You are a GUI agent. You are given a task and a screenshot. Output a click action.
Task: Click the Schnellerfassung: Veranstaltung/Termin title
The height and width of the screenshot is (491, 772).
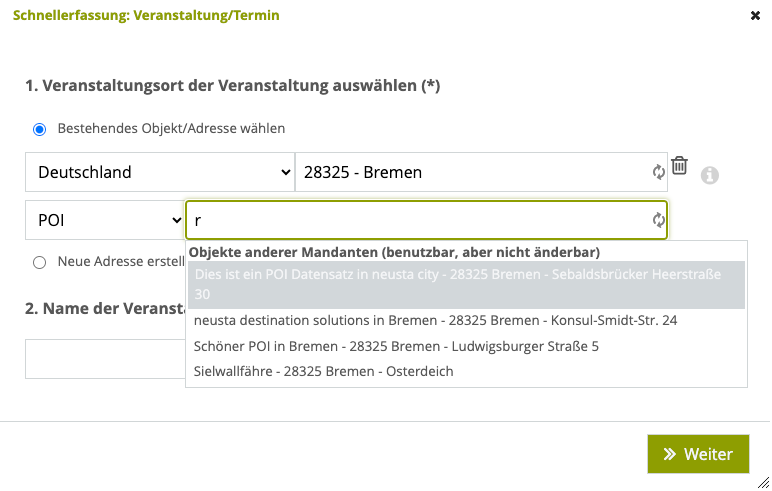146,15
